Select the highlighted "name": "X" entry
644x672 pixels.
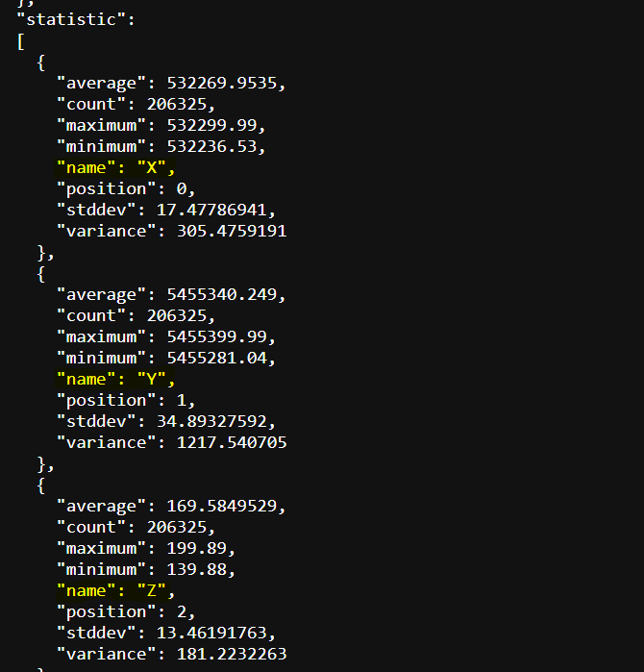pyautogui.click(x=115, y=168)
